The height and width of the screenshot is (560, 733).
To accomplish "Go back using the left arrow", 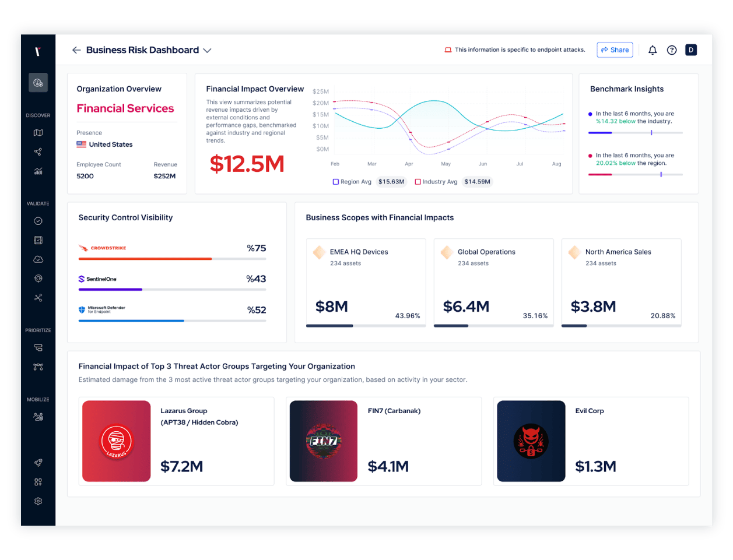I will [x=76, y=50].
